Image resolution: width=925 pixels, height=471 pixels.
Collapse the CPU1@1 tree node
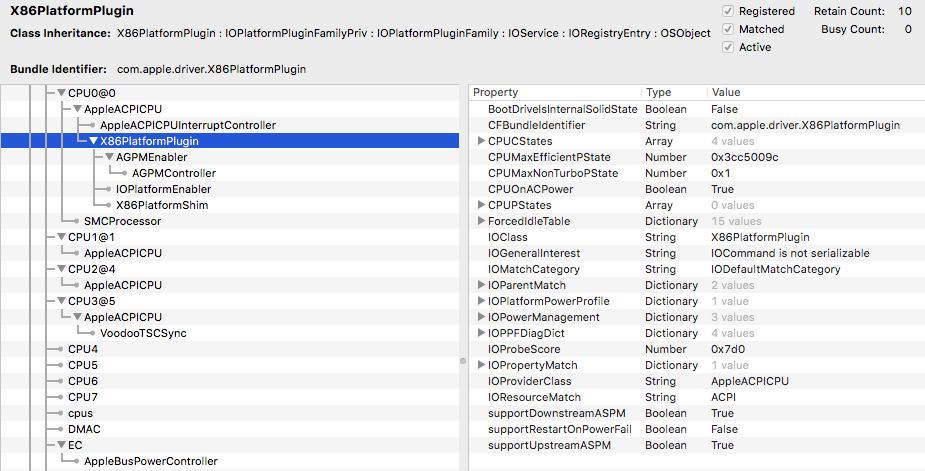click(x=61, y=237)
